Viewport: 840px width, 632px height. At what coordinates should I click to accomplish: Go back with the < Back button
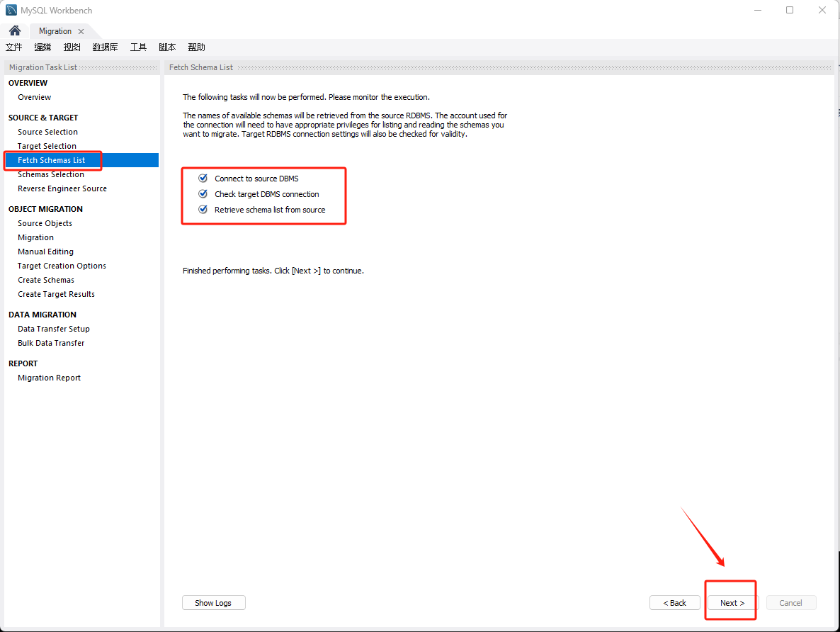pos(674,602)
